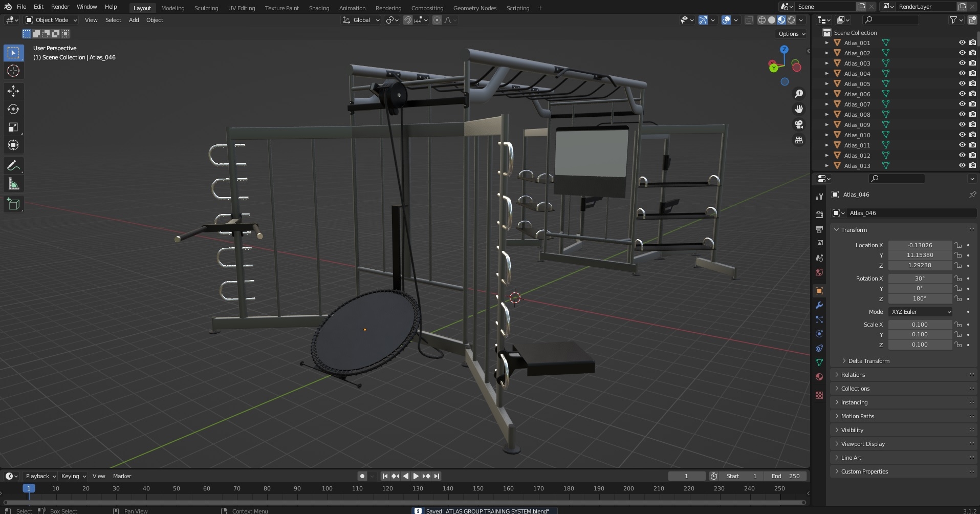Click the Rotation X value slider field
Screen dimensions: 980x514
(920, 279)
